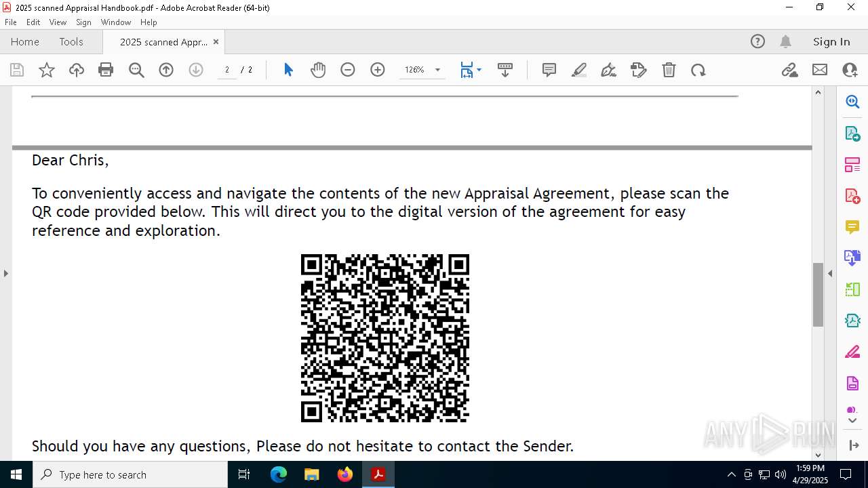
Task: Open Find text magnifier icon
Action: [136, 70]
